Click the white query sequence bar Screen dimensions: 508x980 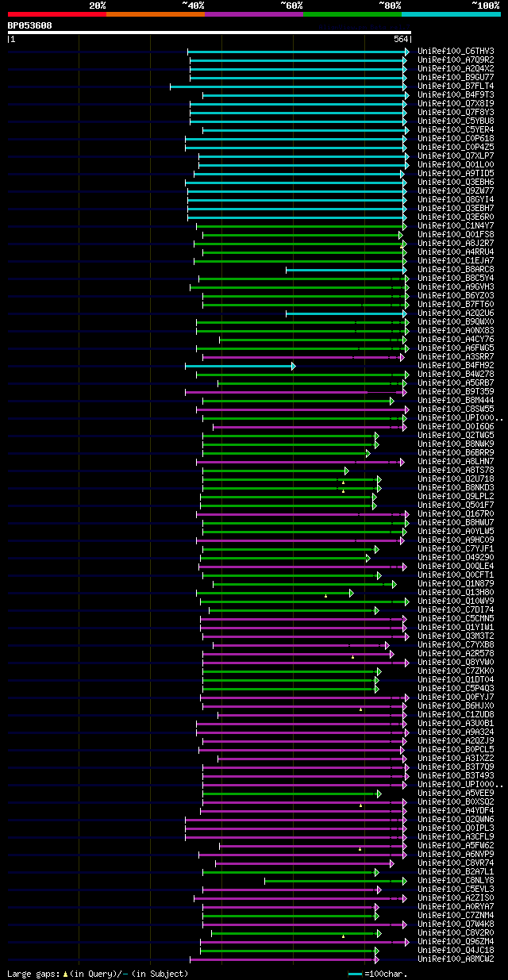click(x=209, y=33)
